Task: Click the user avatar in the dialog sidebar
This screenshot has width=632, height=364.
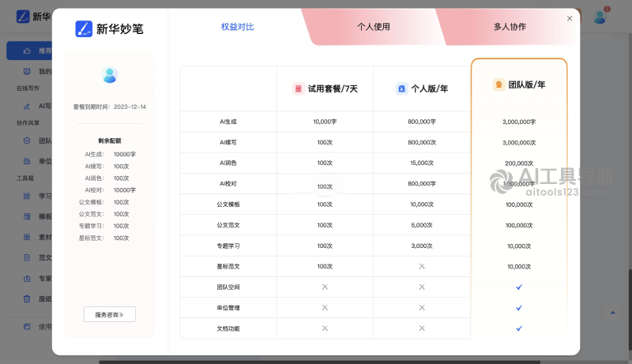Action: pos(110,75)
